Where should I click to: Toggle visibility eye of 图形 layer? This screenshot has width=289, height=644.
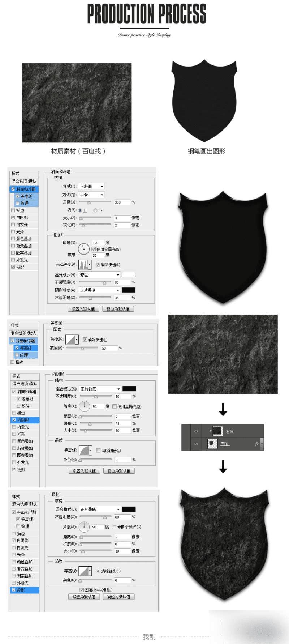click(196, 444)
